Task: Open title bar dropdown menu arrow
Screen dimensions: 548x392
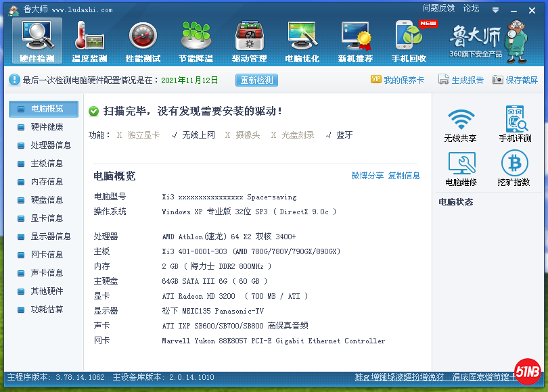Action: pos(496,11)
